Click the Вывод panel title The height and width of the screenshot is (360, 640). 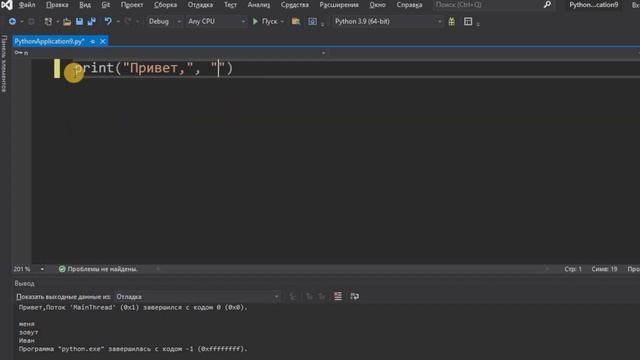pyautogui.click(x=24, y=283)
